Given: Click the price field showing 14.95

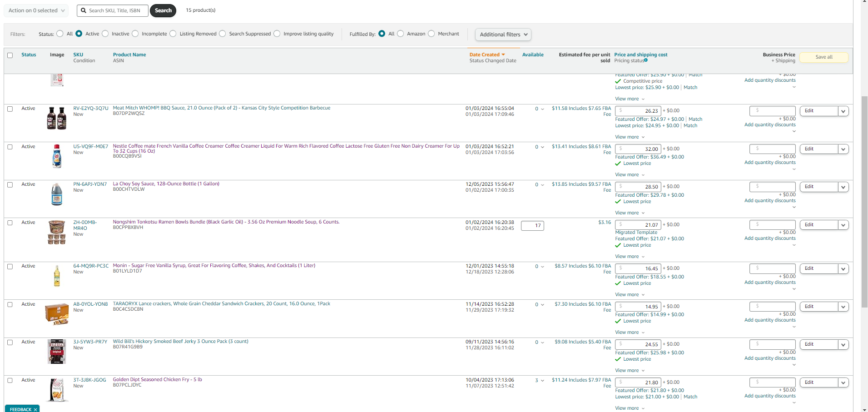Looking at the screenshot, I should coord(638,307).
